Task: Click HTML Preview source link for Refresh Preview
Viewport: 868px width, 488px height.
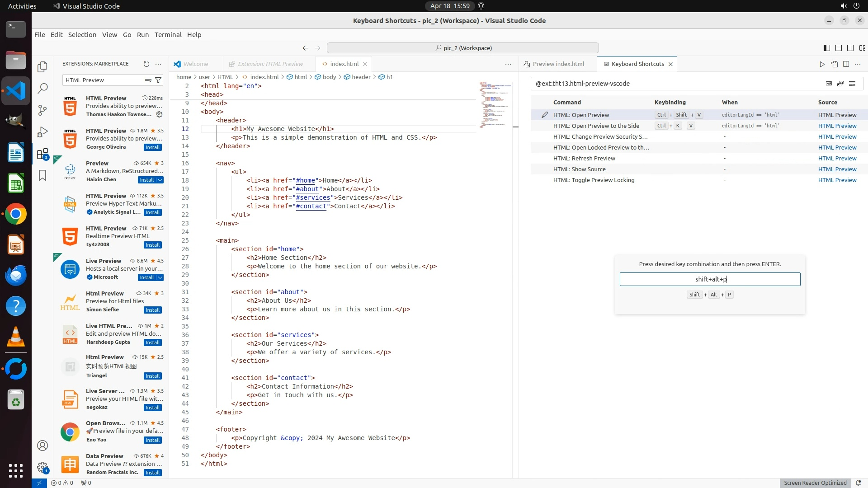Action: [837, 158]
